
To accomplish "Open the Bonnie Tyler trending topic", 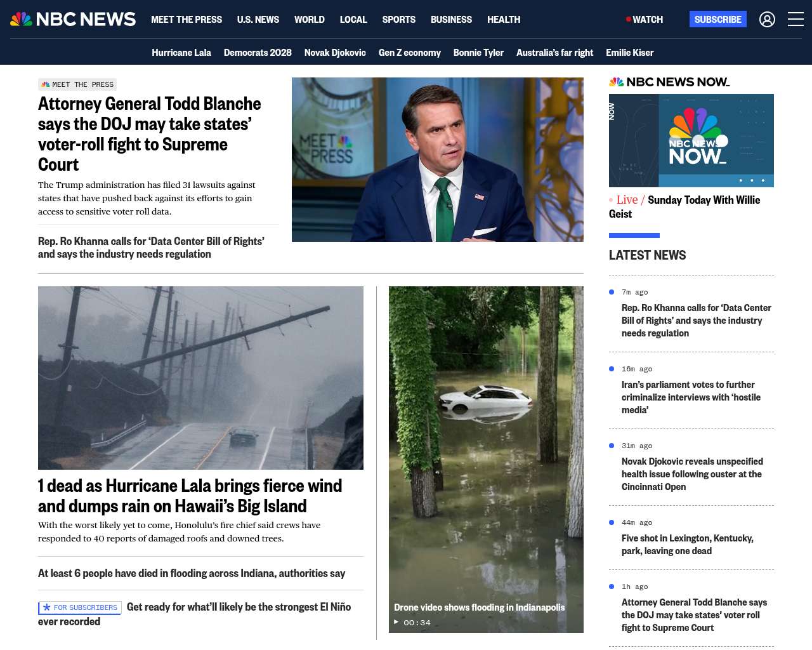I will [478, 53].
